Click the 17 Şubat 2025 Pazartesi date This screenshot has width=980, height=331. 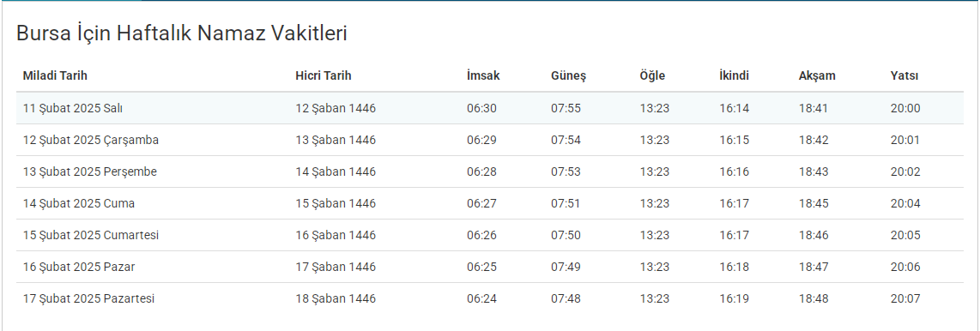[88, 299]
